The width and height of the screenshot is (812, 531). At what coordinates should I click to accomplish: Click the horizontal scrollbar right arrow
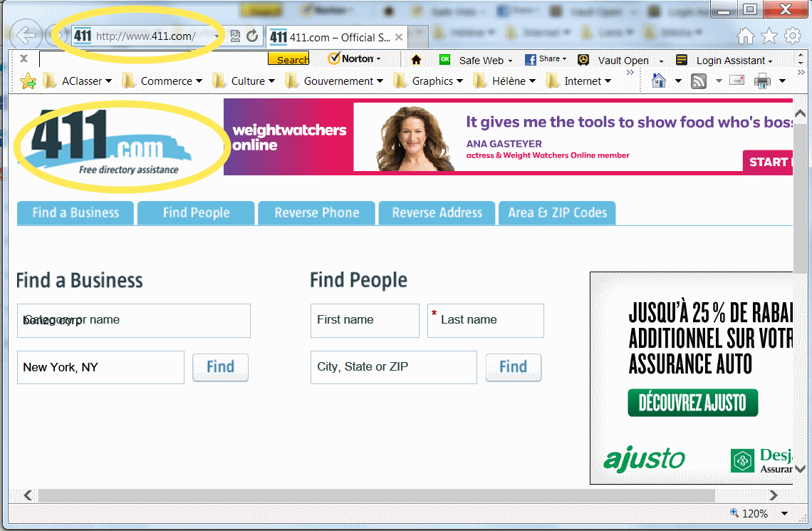coord(773,495)
